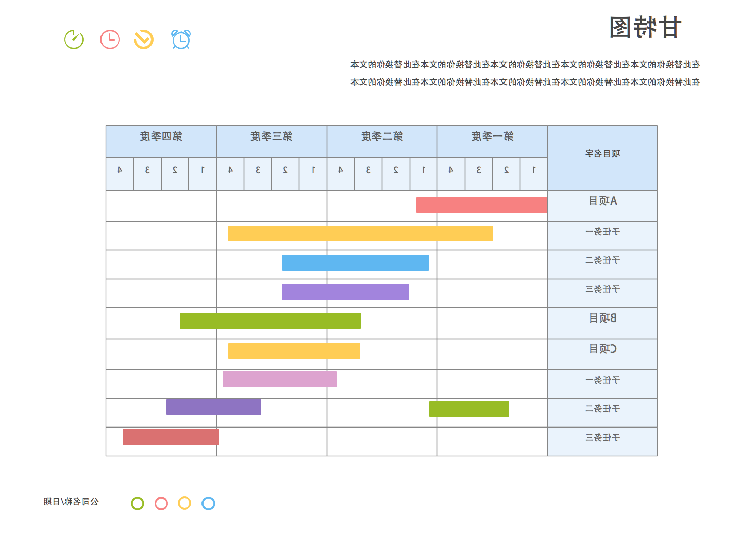The height and width of the screenshot is (534, 756).
Task: Select the brick-red bar in the last row
Action: (171, 437)
